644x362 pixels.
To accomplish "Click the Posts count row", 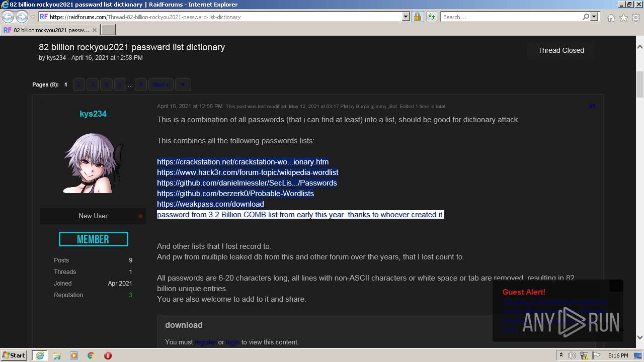I will click(x=93, y=260).
